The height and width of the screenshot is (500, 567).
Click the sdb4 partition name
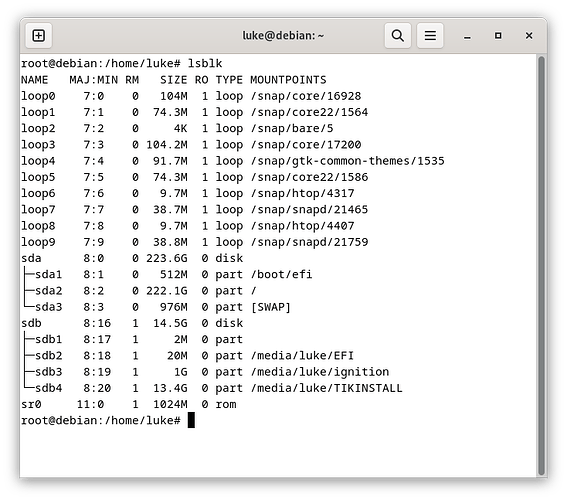(48, 388)
